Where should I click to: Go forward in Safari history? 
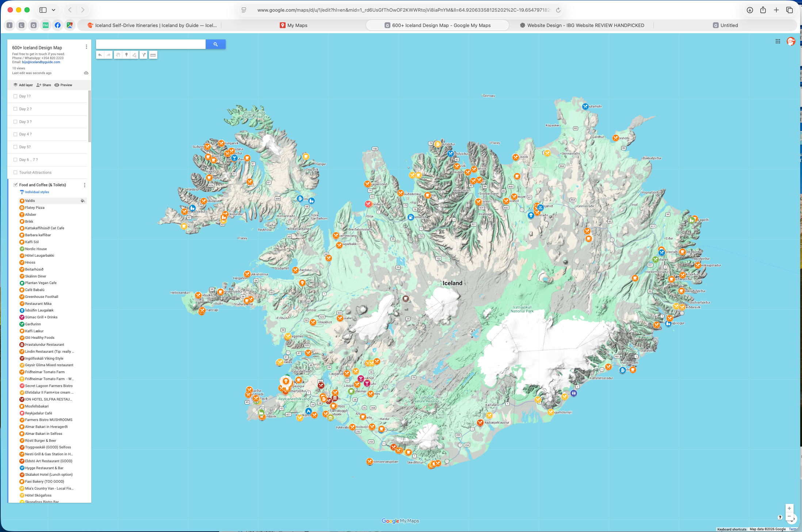83,10
